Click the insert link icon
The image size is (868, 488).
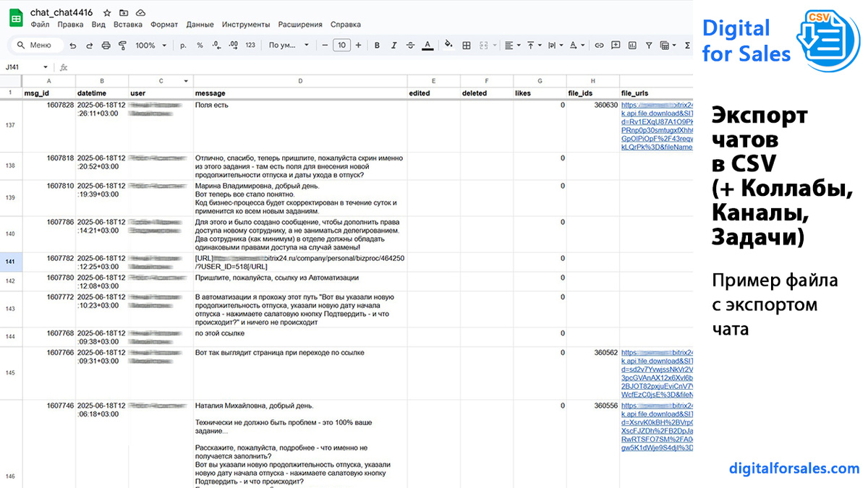pyautogui.click(x=600, y=46)
